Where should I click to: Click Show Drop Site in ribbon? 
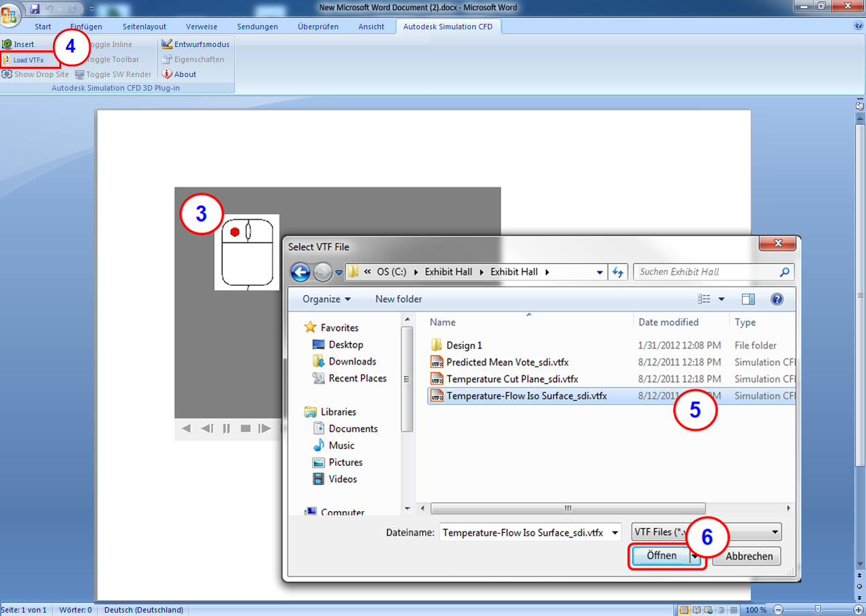pyautogui.click(x=35, y=74)
